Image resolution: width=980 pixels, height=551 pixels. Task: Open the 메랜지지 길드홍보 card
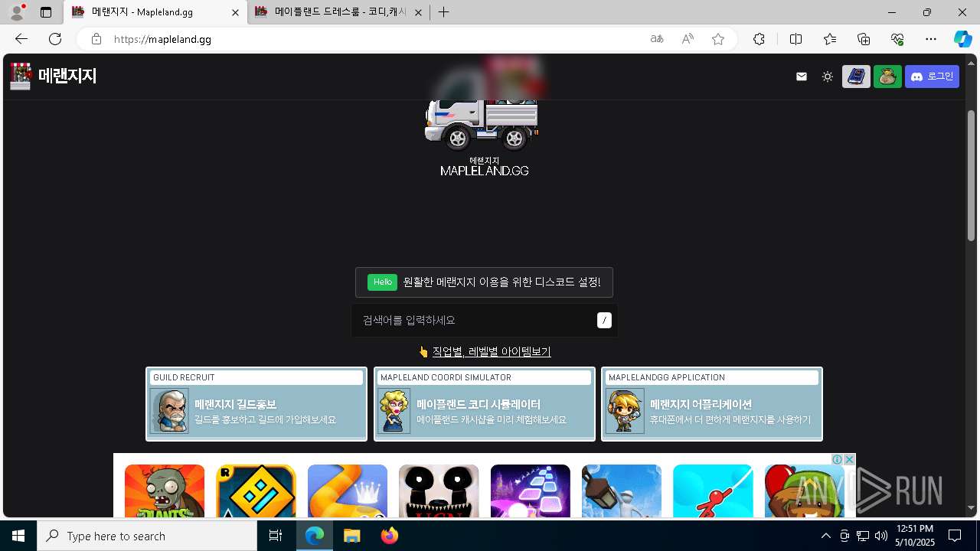click(256, 404)
